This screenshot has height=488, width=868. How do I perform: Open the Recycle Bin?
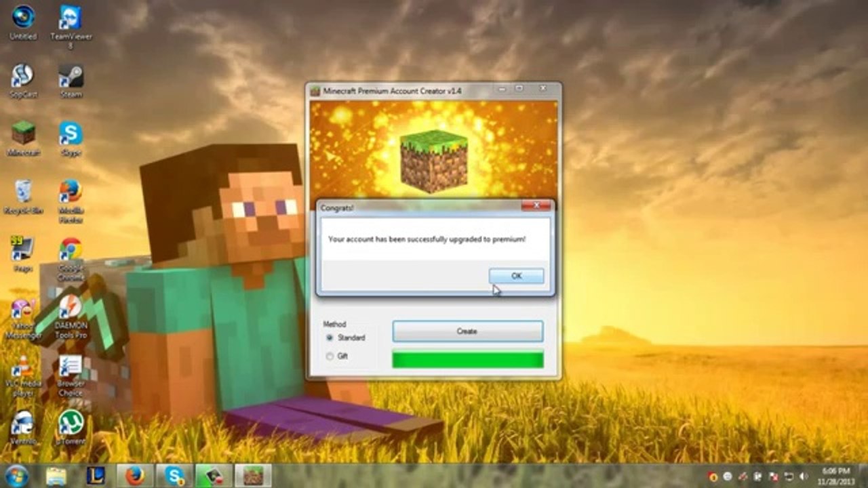[x=23, y=197]
